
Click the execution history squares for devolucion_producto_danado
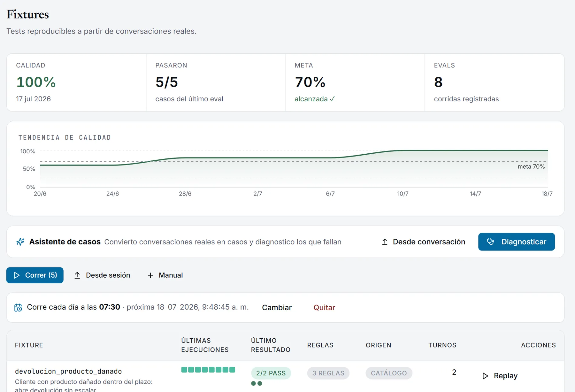click(x=208, y=370)
